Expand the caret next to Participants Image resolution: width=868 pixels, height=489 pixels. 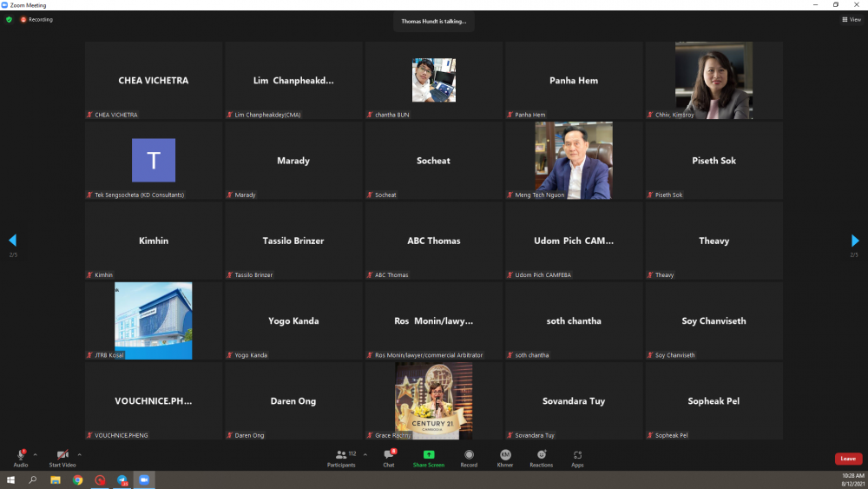(x=365, y=453)
